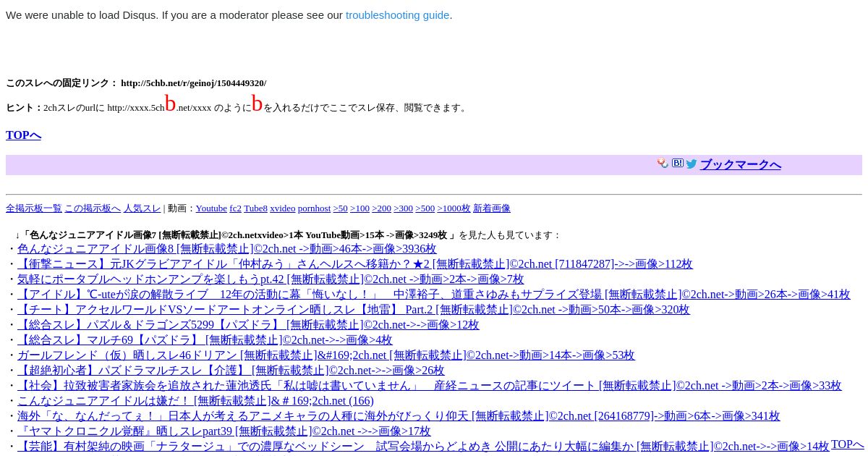868x456 pixels.
Task: Filter images by >300 link
Action: pos(403,208)
